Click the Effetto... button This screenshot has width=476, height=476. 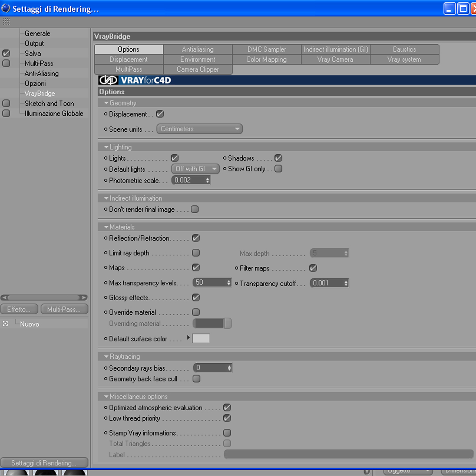coord(19,309)
